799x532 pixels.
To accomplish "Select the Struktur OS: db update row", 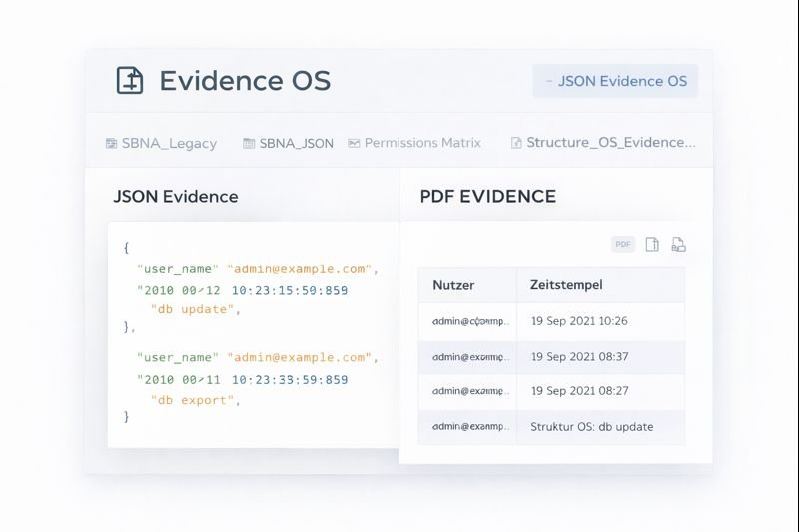I will [x=551, y=426].
